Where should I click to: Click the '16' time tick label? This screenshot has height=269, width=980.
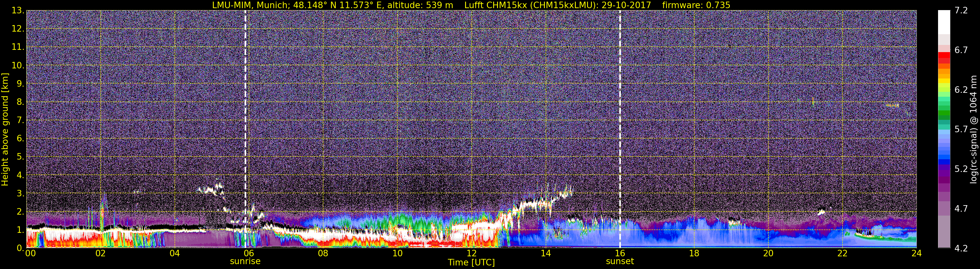click(620, 253)
